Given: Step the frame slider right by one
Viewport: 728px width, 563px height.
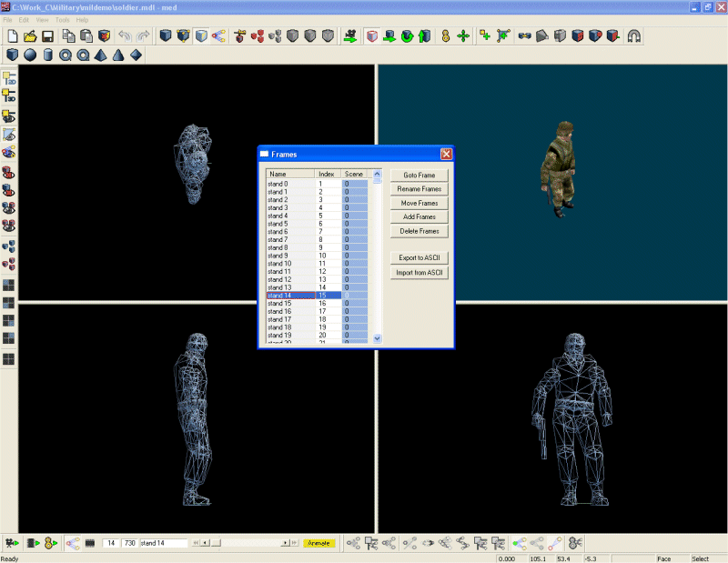Looking at the screenshot, I should pyautogui.click(x=287, y=543).
